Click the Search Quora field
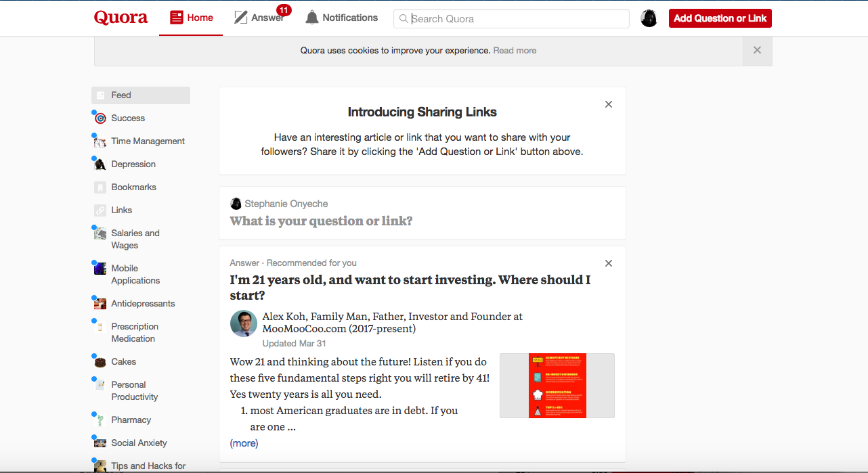The image size is (868, 473). (511, 19)
